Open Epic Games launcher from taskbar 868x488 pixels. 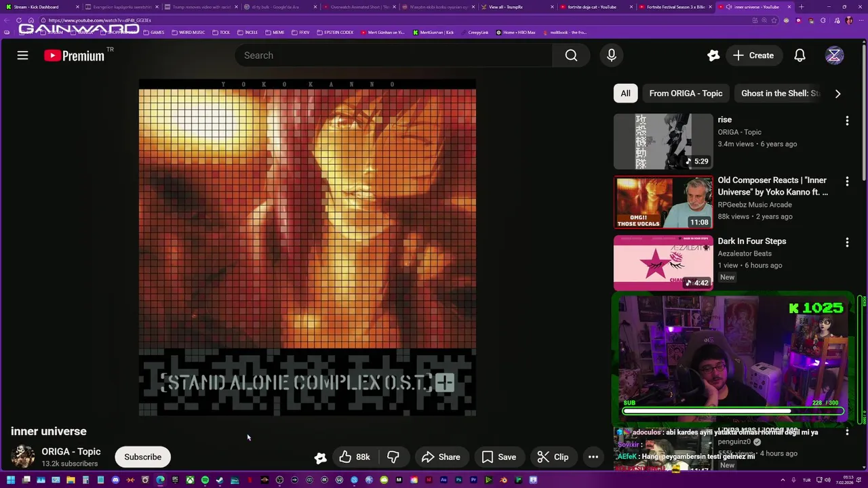(x=175, y=480)
